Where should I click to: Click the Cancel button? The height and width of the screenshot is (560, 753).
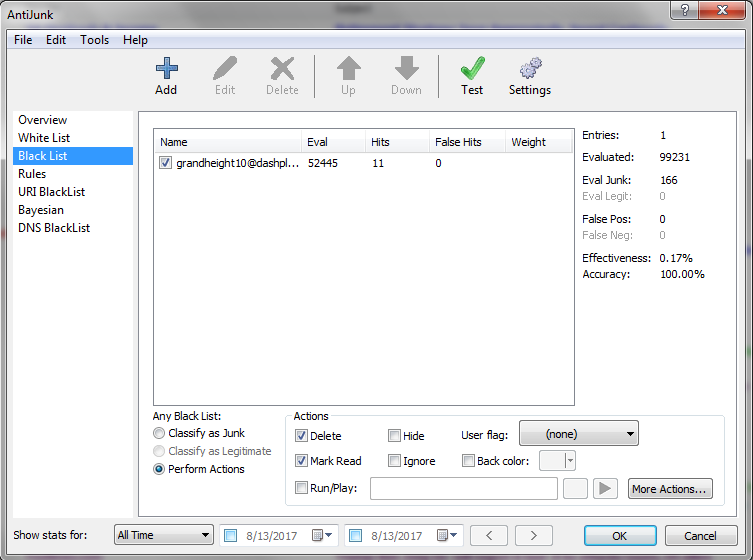[x=701, y=536]
